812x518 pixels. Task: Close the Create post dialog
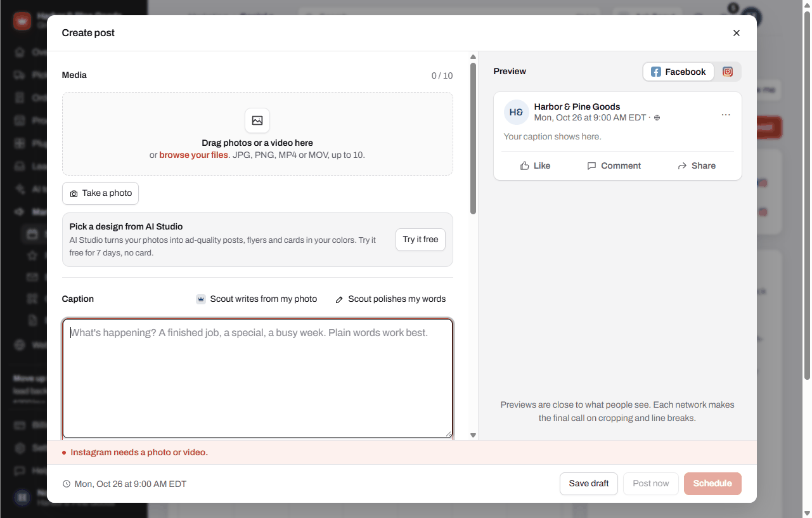(737, 33)
